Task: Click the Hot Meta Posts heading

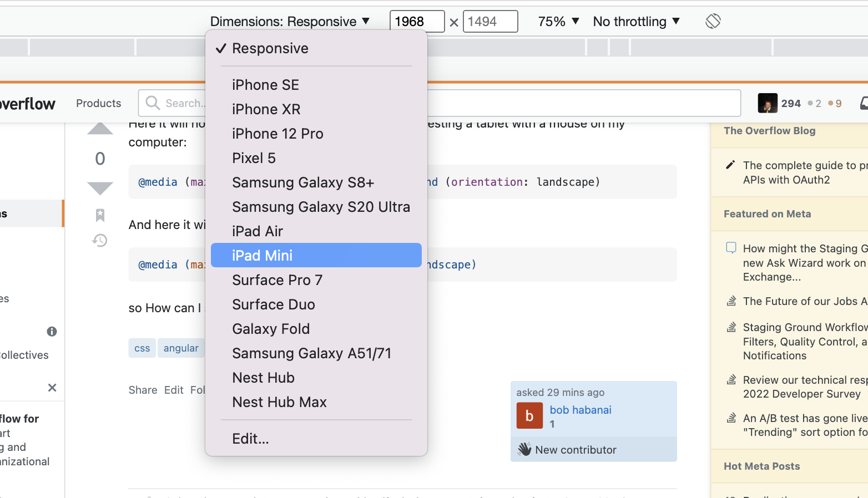Action: 762,466
